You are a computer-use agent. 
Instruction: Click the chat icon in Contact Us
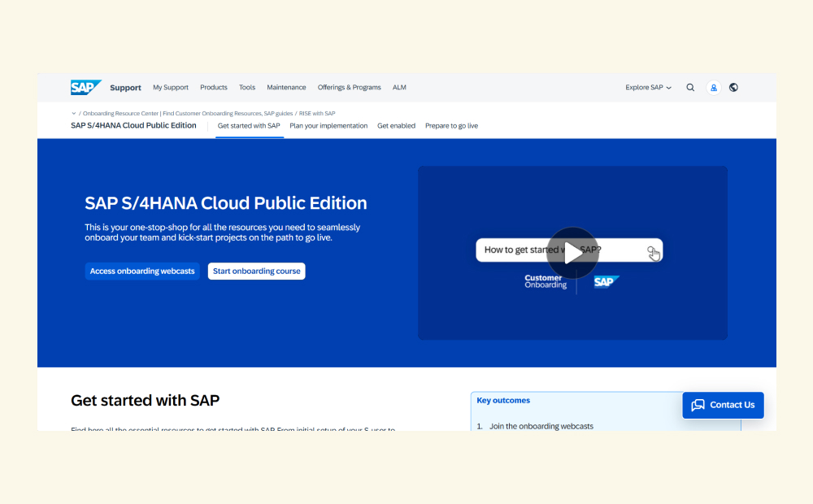[x=698, y=405]
